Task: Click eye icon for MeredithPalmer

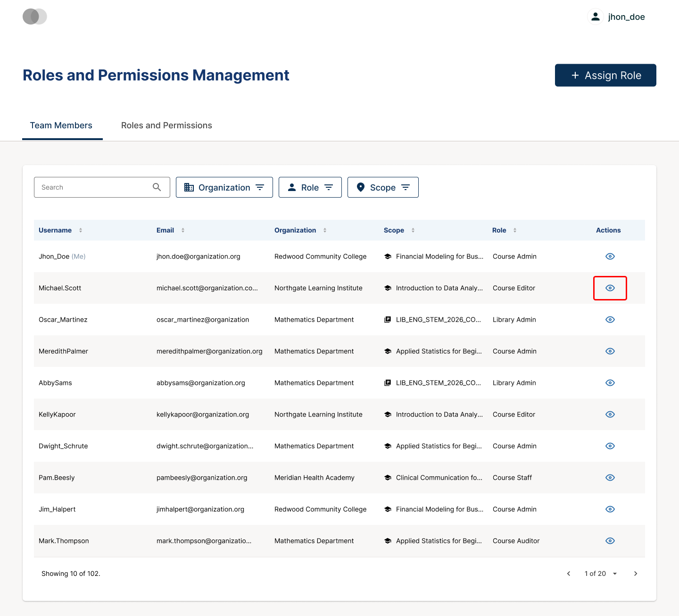Action: [x=610, y=351]
